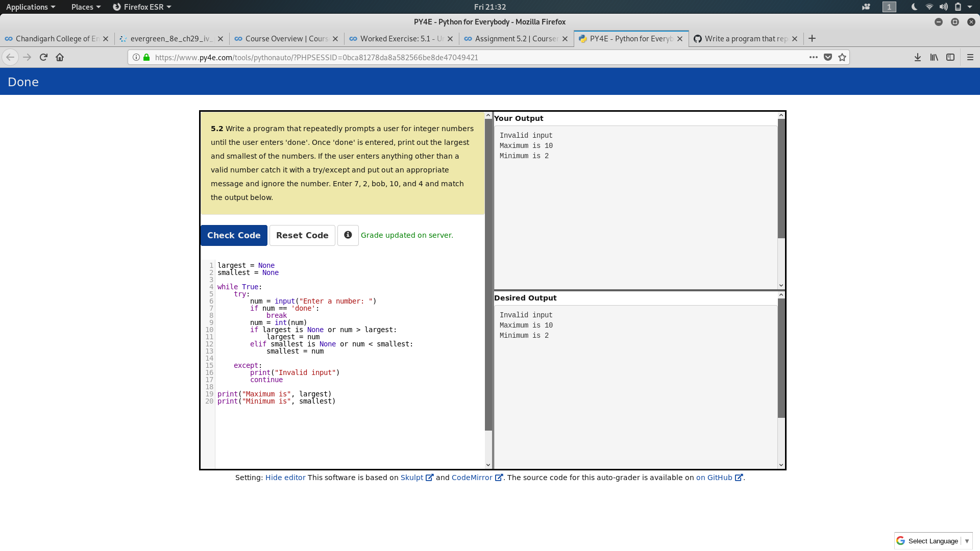This screenshot has width=980, height=551.
Task: Switch to the Worked Exercise 5.1 tab
Action: (398, 38)
